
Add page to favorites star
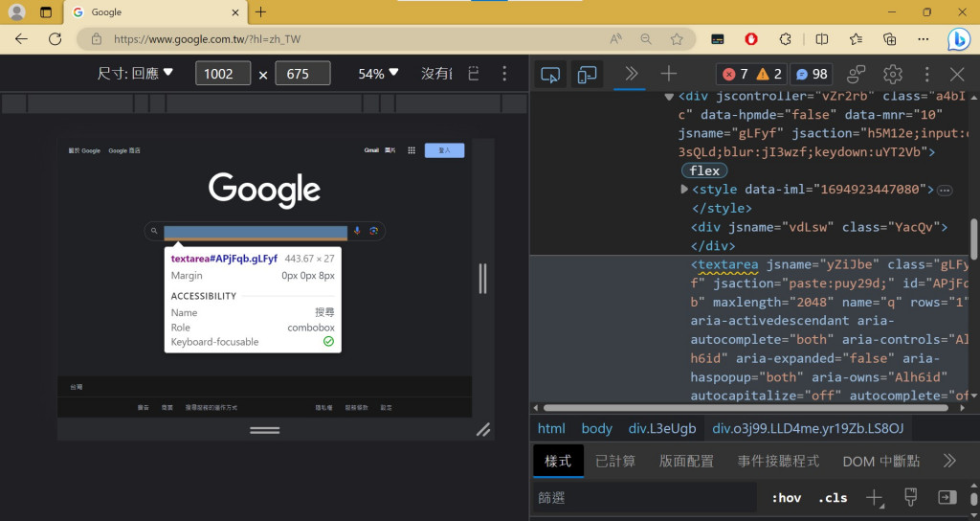click(x=677, y=38)
